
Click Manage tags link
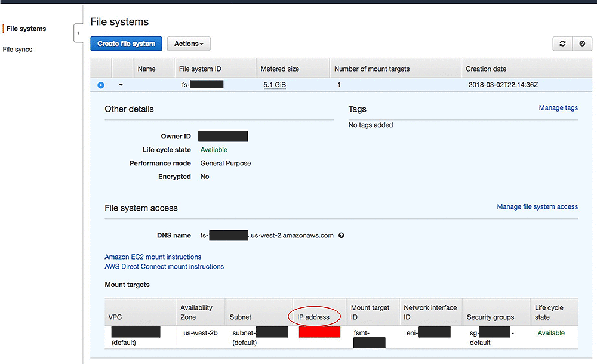(x=558, y=108)
